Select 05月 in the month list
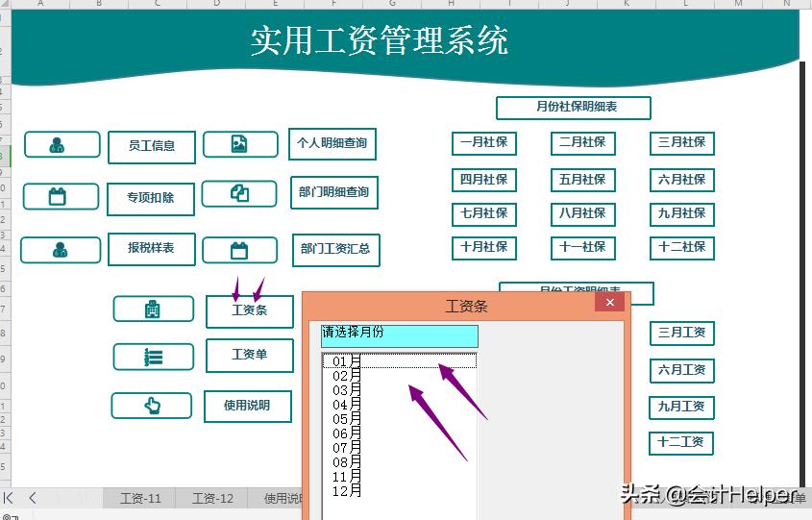This screenshot has width=812, height=520. point(399,419)
